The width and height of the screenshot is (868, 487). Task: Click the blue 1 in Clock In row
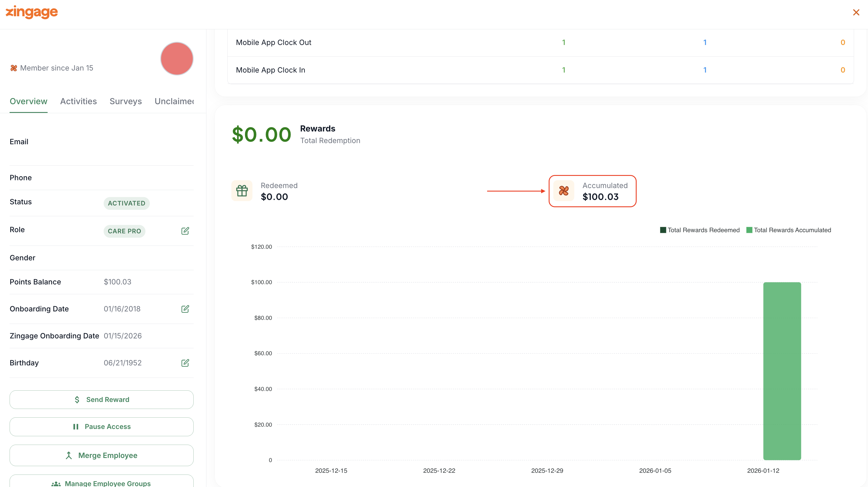tap(705, 70)
